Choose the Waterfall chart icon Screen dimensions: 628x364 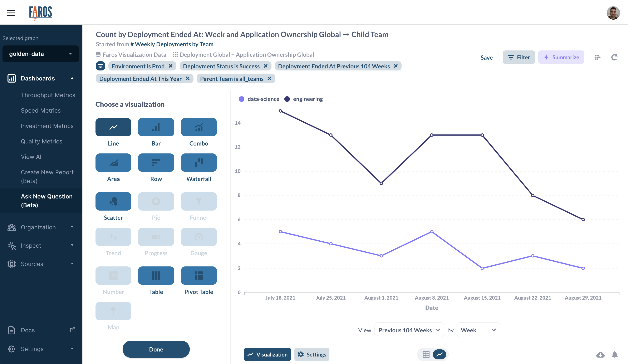(x=199, y=162)
